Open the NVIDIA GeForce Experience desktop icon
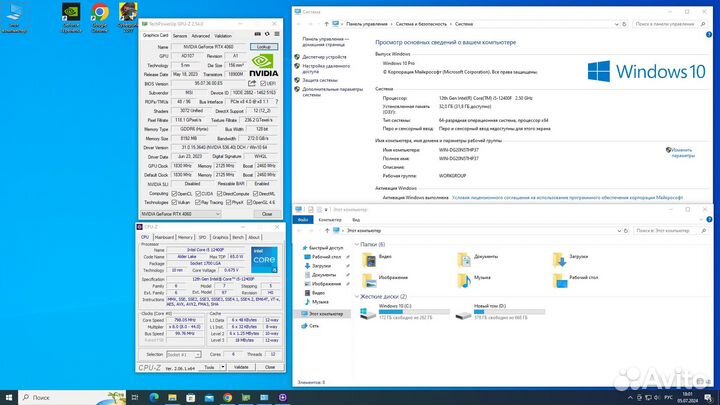The width and height of the screenshot is (720, 405). pos(71,17)
